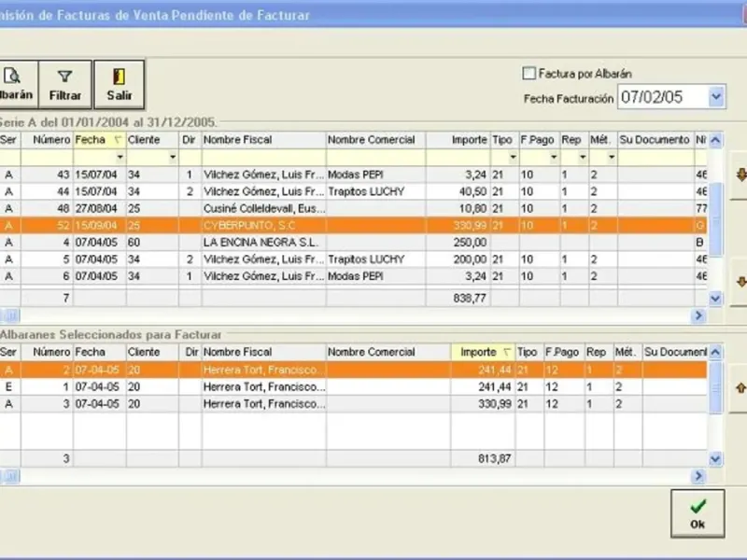
Task: Enable the Factura por Albarán checkbox
Action: (x=529, y=74)
